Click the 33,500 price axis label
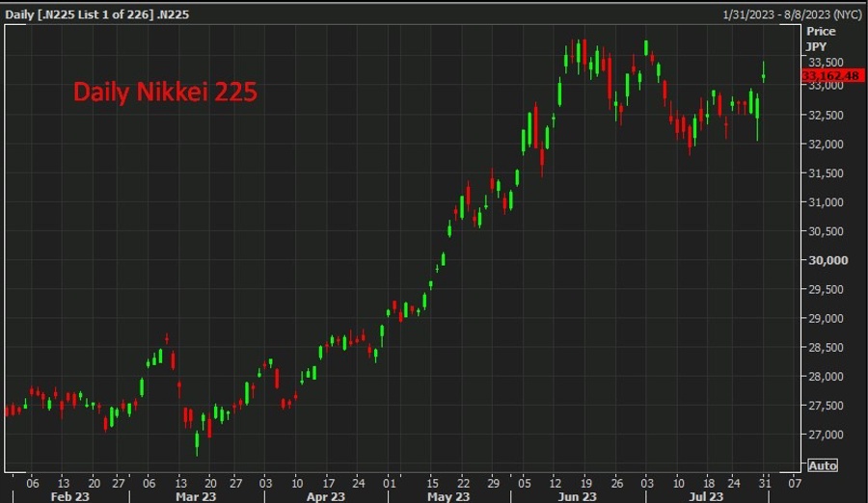Image resolution: width=868 pixels, height=503 pixels. click(826, 62)
